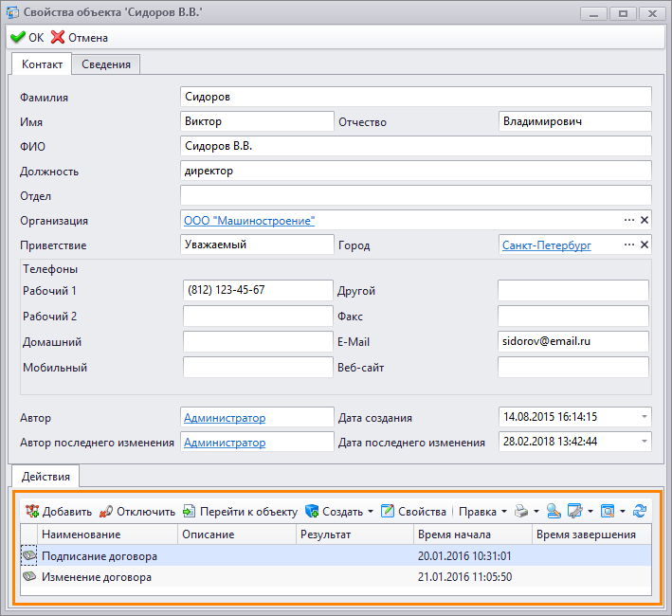The image size is (672, 616).
Task: Open Автор последнего изменения Администратор link
Action: [225, 443]
